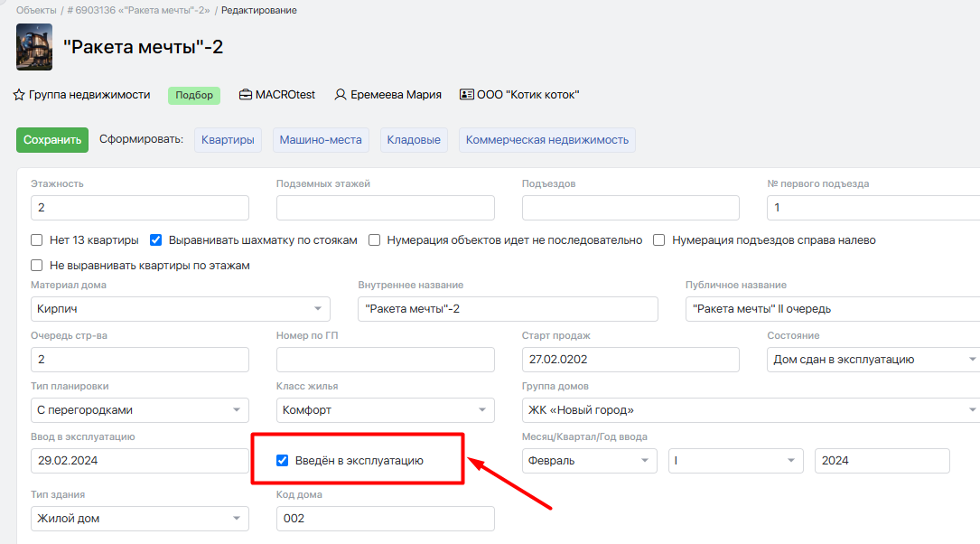Tick Не выравнивать квартиры по этажам
980x544 pixels.
37,266
